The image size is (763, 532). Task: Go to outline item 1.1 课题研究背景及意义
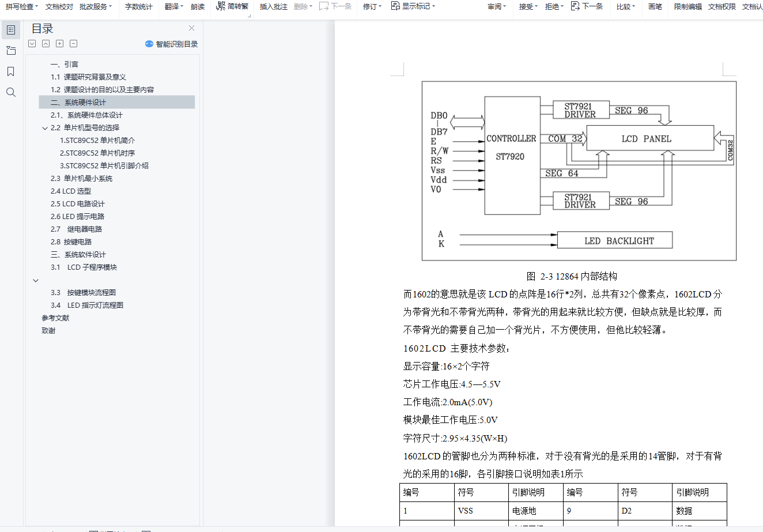pyautogui.click(x=88, y=77)
